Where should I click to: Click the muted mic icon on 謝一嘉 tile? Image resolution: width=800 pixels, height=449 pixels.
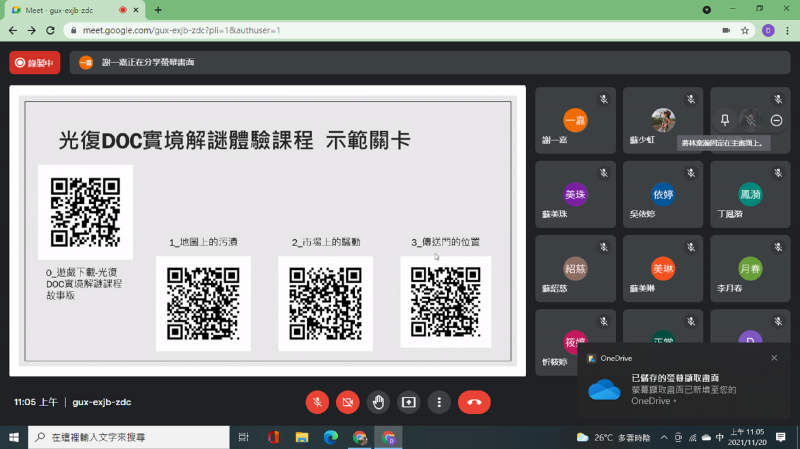tap(604, 99)
